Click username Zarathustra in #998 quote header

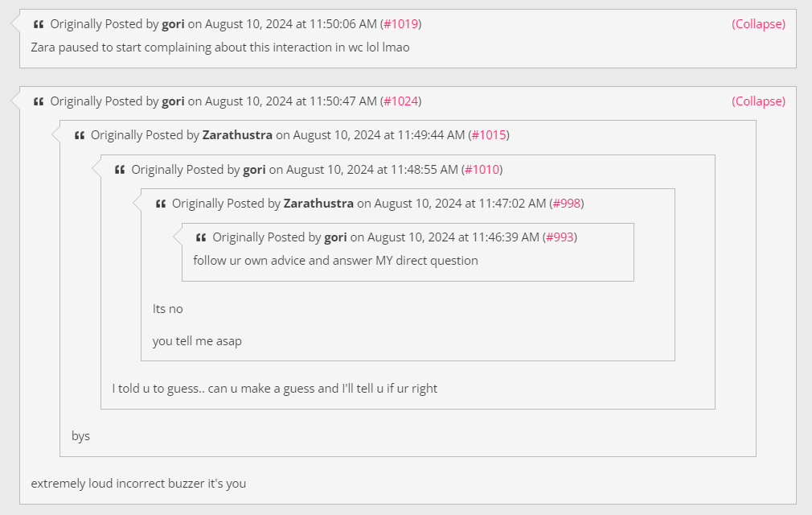coord(318,203)
